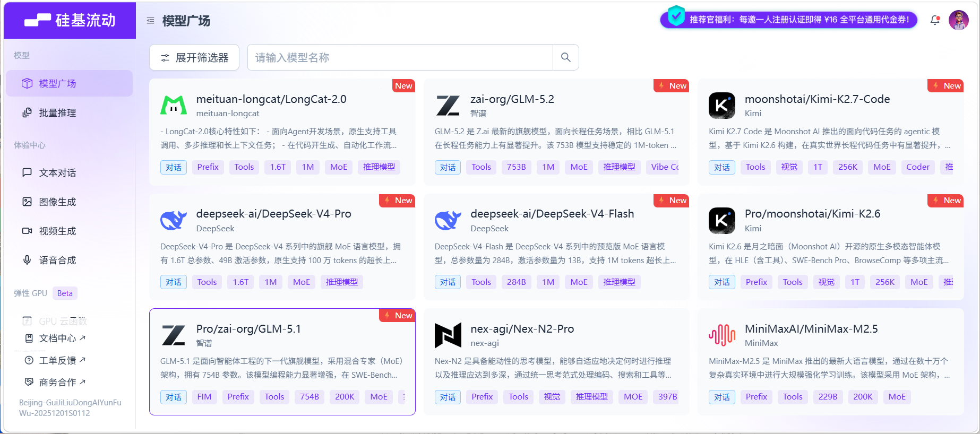This screenshot has width=980, height=434.
Task: Click the question icon beside 工单反馈
Action: coord(29,360)
